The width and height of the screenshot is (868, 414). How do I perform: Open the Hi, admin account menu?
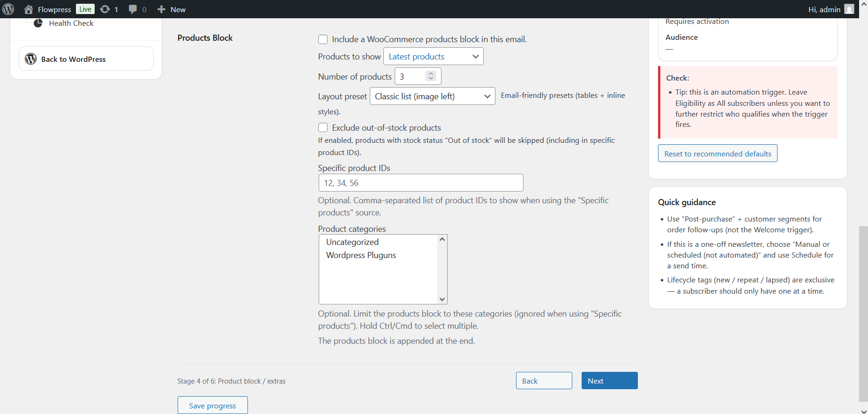click(831, 9)
